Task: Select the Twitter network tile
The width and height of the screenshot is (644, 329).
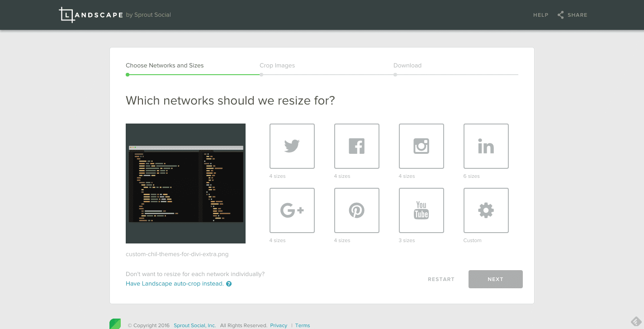Action: [x=292, y=146]
